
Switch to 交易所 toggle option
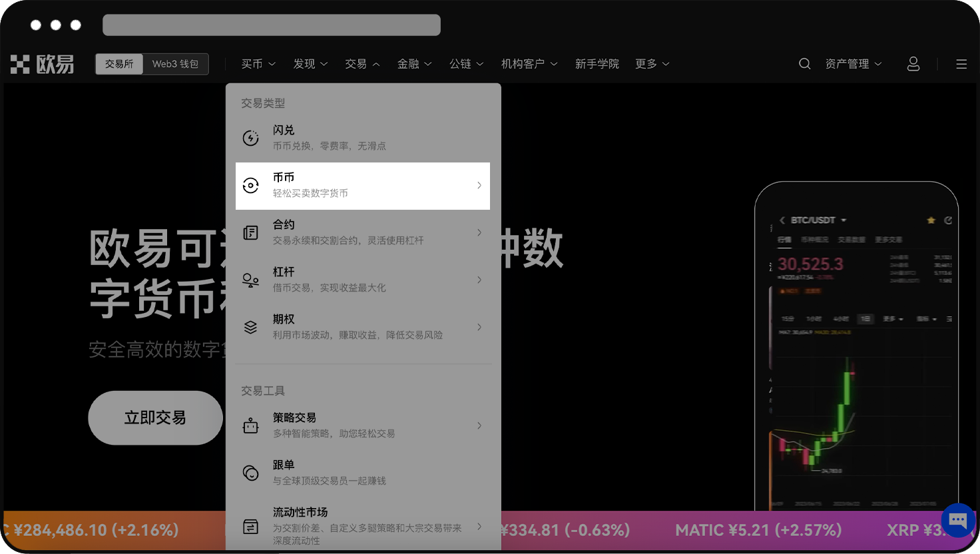pos(119,64)
